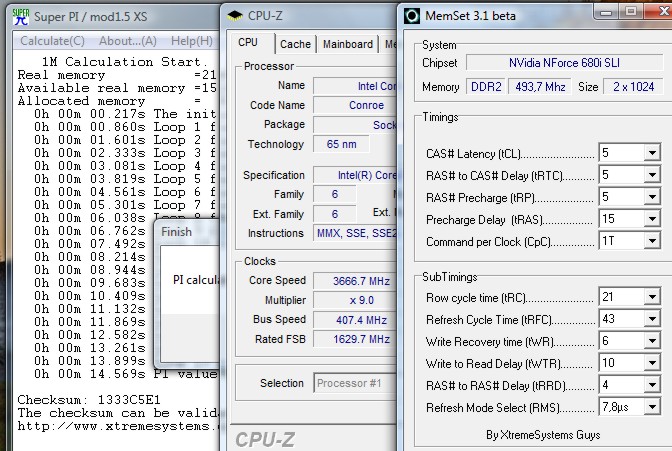The image size is (672, 451).
Task: Click the Super PI title bar icon
Action: (20, 17)
